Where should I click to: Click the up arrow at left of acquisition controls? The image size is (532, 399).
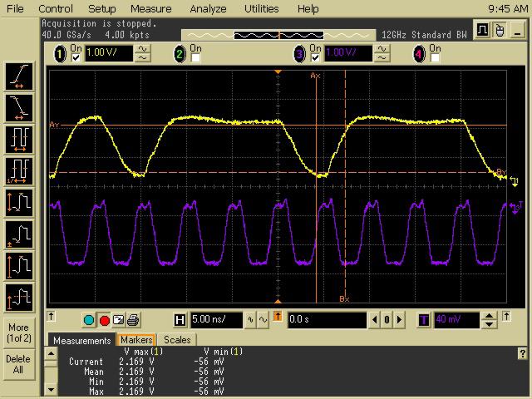tap(51, 317)
